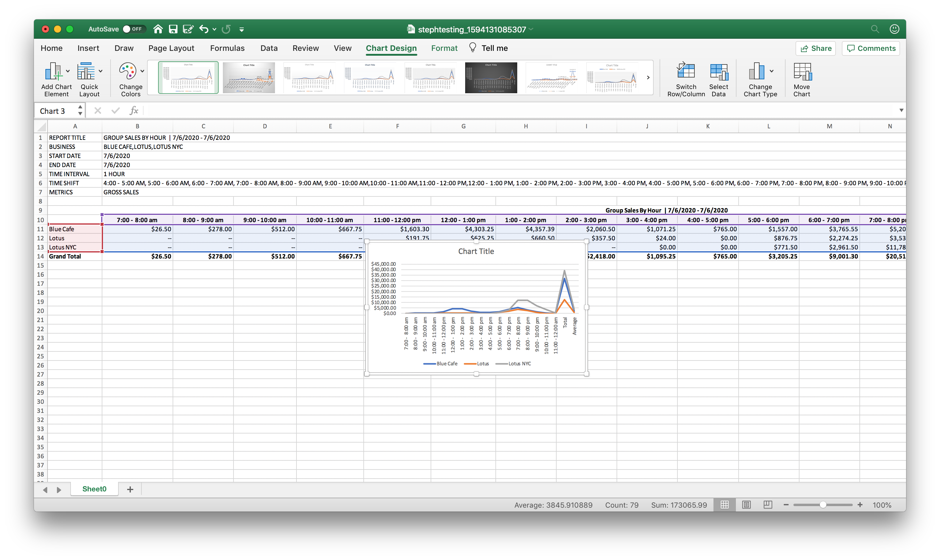Click the Share button
Viewport: 940px width, 560px height.
pos(816,48)
